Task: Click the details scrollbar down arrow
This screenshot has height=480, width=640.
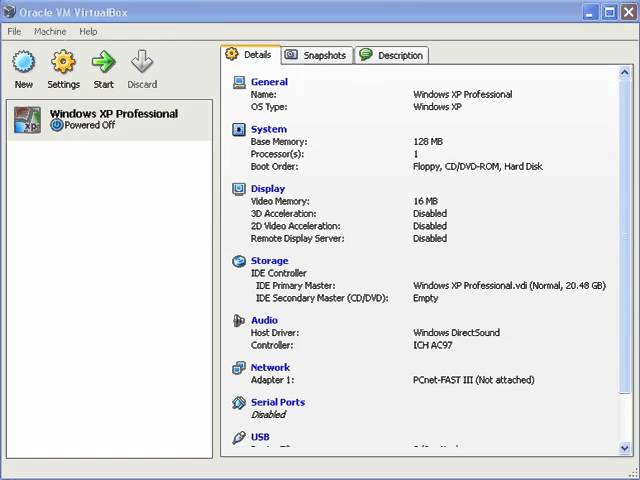Action: pos(624,448)
